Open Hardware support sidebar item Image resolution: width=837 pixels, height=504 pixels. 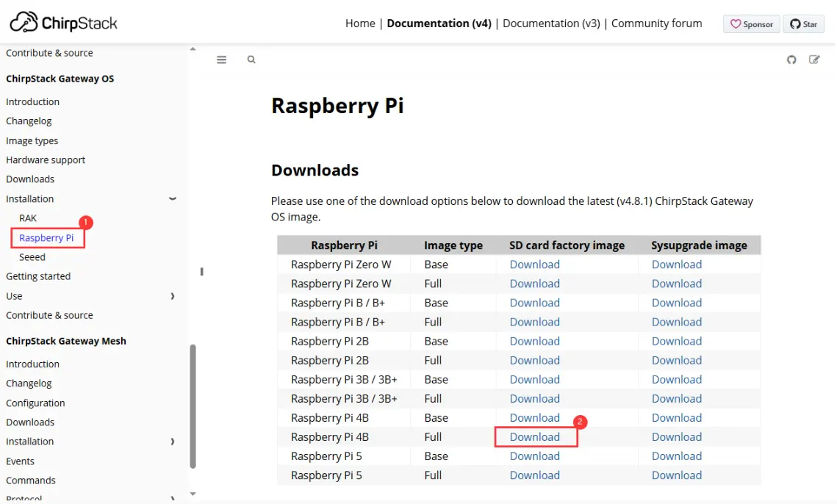coord(46,160)
